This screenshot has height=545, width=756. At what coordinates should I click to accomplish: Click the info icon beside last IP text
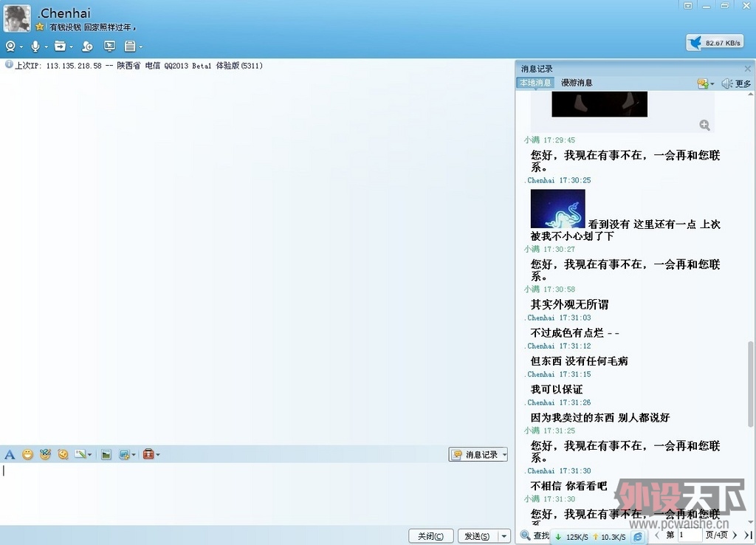pyautogui.click(x=9, y=65)
